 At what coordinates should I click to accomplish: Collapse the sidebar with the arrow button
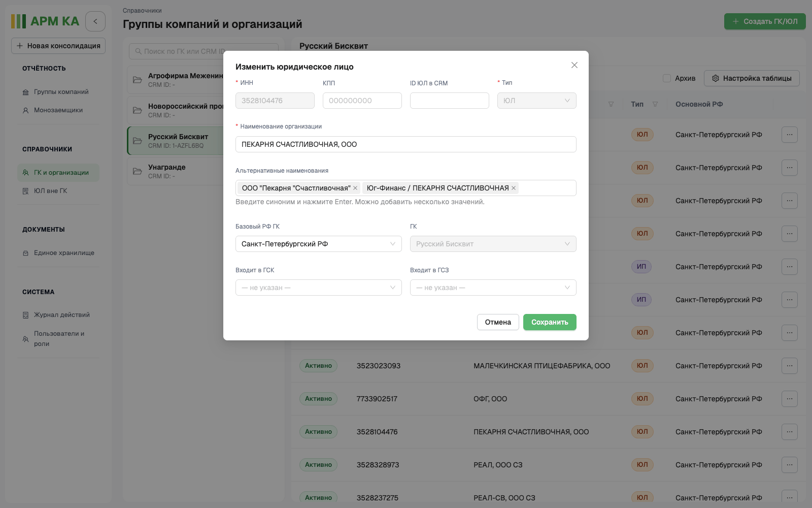point(95,21)
